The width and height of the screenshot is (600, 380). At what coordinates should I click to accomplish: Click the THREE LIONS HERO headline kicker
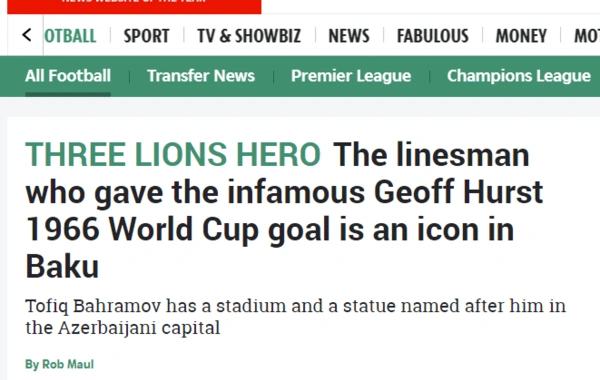[x=173, y=154]
